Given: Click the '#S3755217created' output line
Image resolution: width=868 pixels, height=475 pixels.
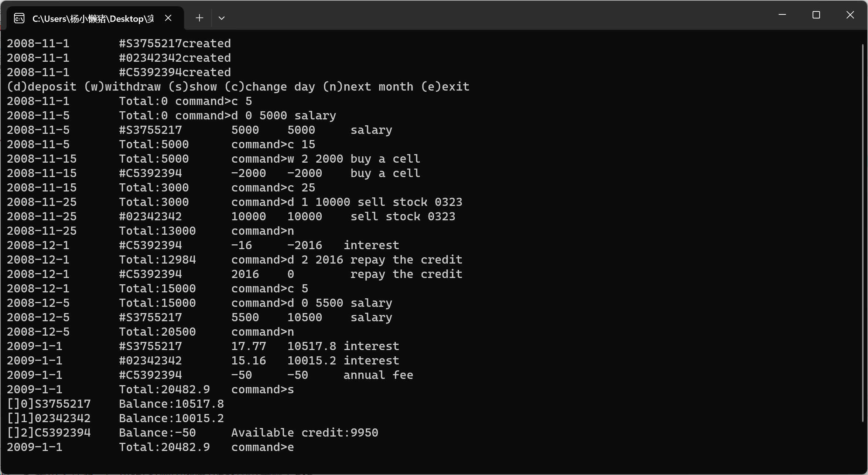Looking at the screenshot, I should coord(174,43).
